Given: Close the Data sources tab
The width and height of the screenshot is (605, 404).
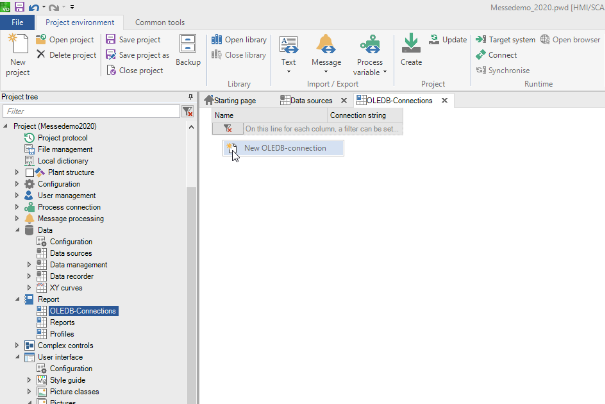Looking at the screenshot, I should point(343,101).
